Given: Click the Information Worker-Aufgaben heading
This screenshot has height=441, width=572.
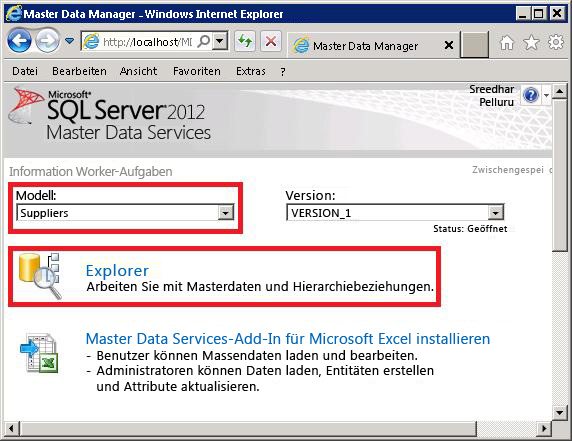Looking at the screenshot, I should pos(91,171).
